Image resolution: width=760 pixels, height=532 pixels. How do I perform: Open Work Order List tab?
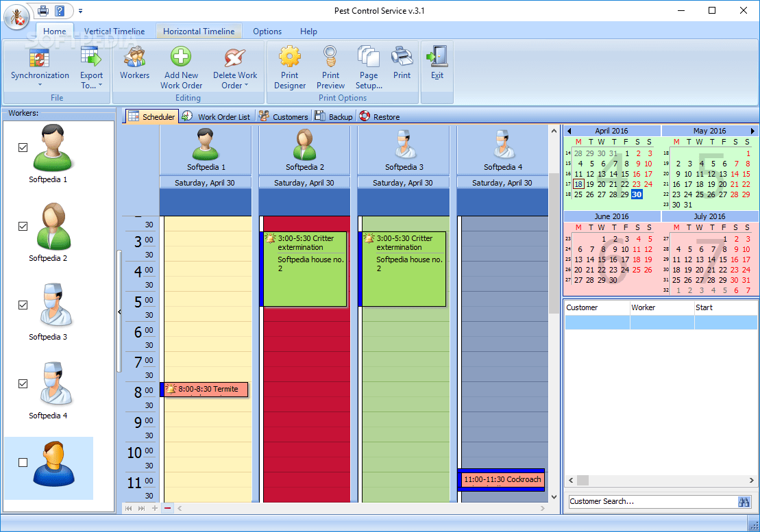click(217, 116)
